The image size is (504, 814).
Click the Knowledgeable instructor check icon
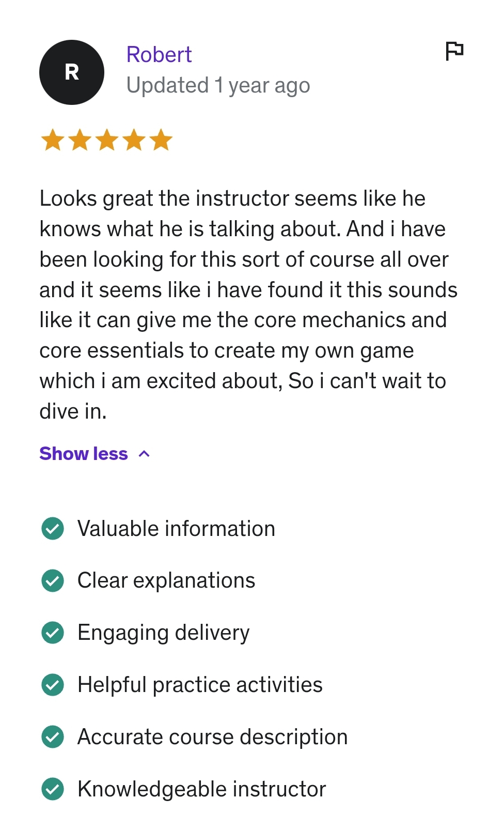[x=53, y=789]
